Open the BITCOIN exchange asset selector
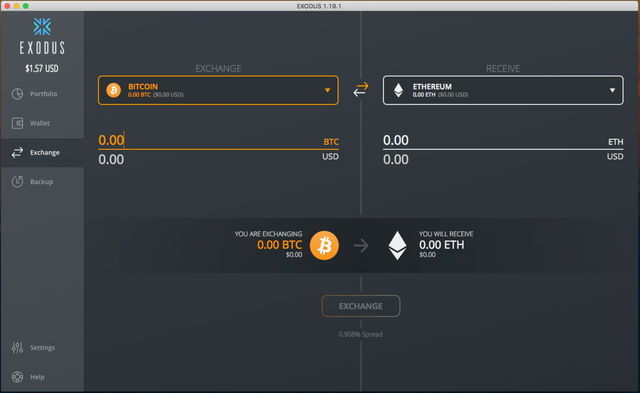Viewport: 640px width, 393px height. point(218,90)
